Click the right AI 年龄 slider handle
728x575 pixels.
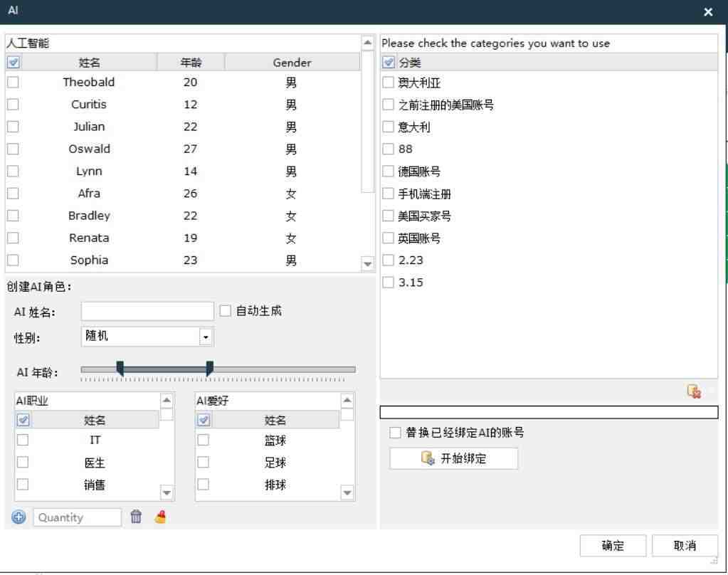click(x=210, y=369)
